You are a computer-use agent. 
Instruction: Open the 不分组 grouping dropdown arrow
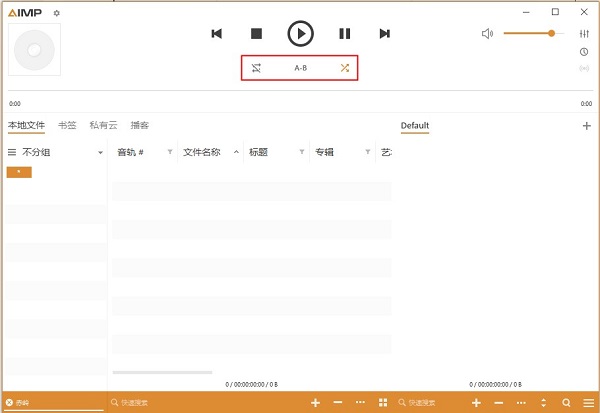coord(100,152)
